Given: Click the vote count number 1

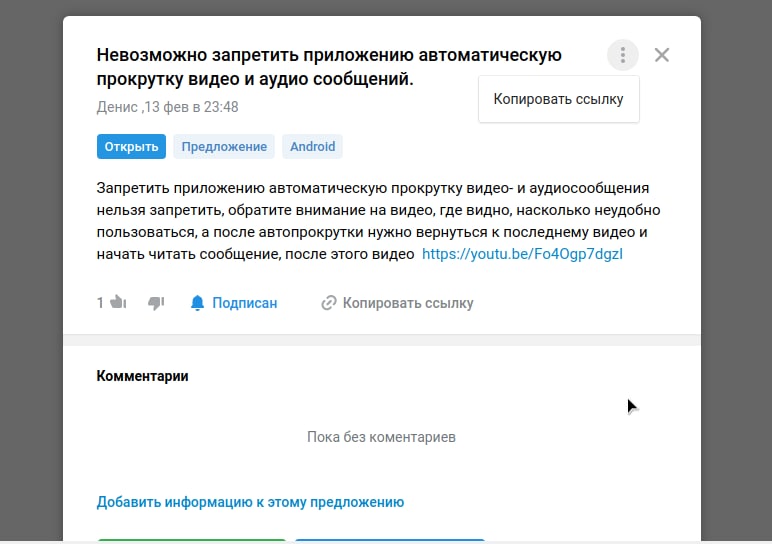Looking at the screenshot, I should [x=100, y=303].
